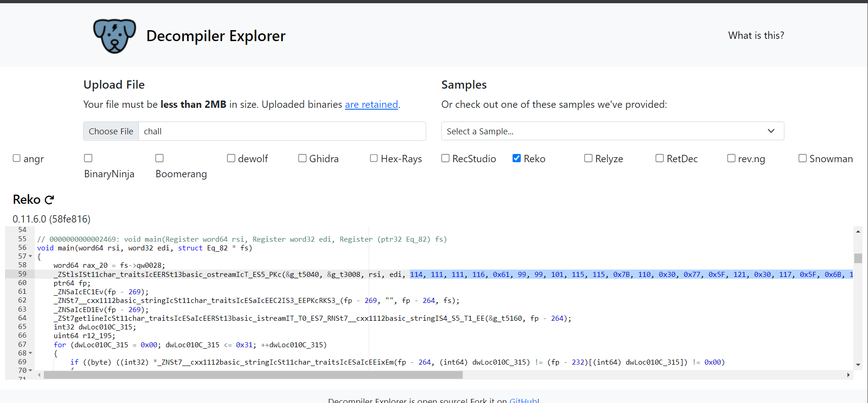Uncheck the Reko checkbox
This screenshot has height=403, width=868.
click(517, 158)
